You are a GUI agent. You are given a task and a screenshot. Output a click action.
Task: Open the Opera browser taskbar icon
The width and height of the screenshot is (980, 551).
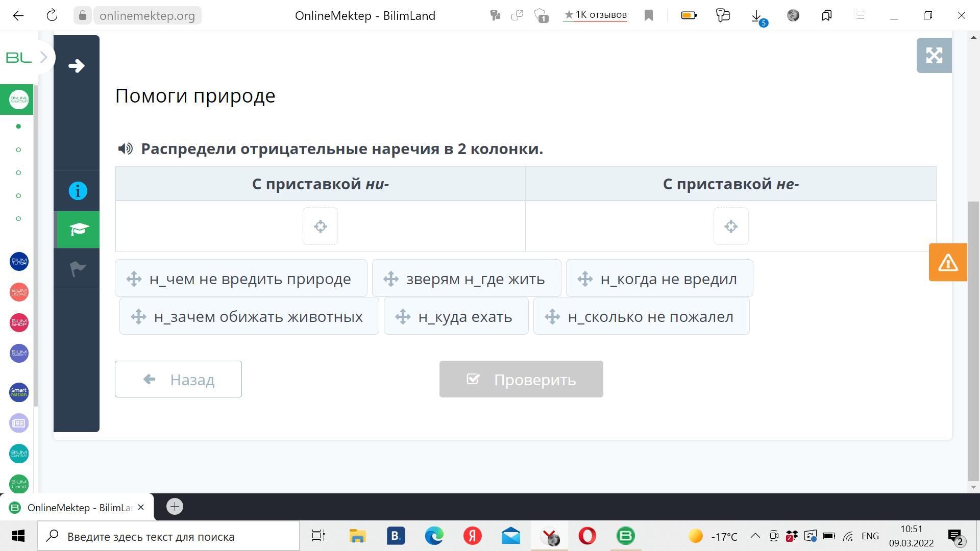pos(587,536)
